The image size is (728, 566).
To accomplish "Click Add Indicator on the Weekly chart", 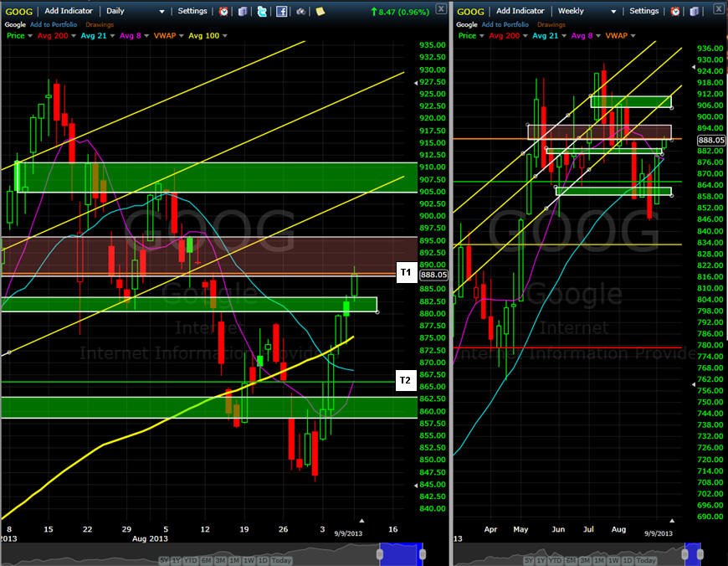I will [x=520, y=11].
